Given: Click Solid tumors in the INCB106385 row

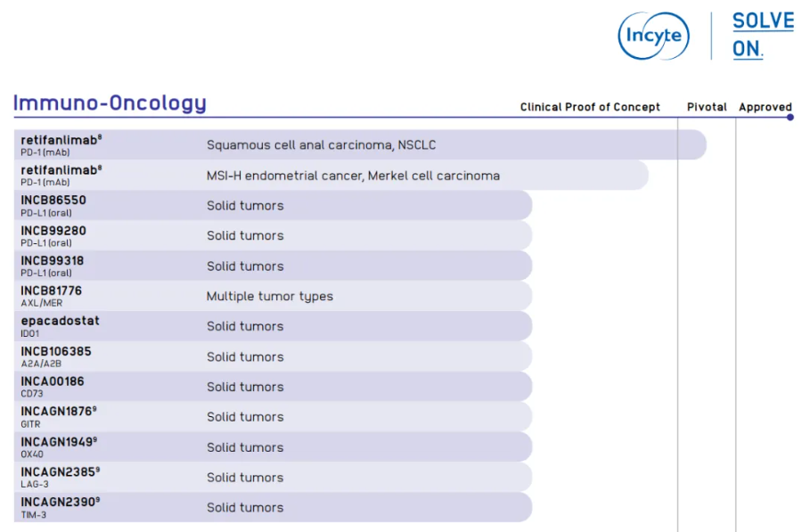Looking at the screenshot, I should [245, 356].
